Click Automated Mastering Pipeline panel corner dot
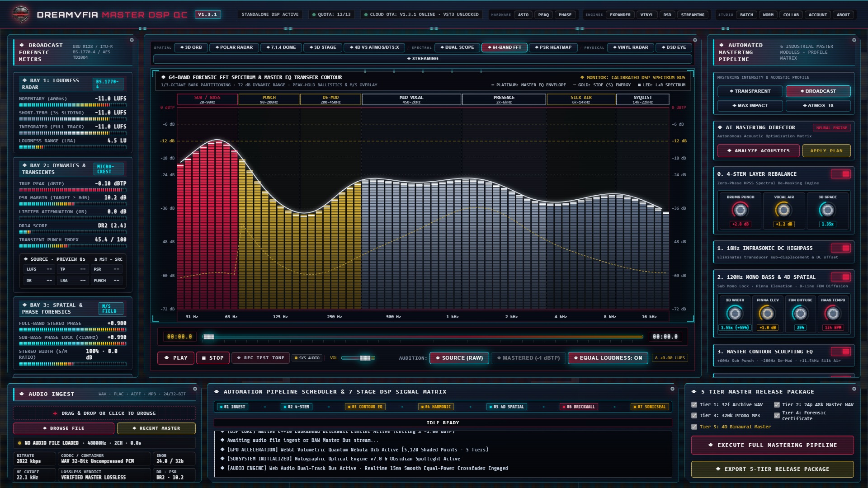 pyautogui.click(x=854, y=40)
